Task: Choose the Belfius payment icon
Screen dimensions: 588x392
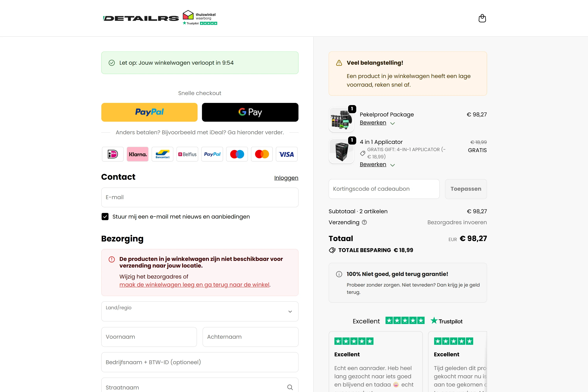Action: [187, 154]
